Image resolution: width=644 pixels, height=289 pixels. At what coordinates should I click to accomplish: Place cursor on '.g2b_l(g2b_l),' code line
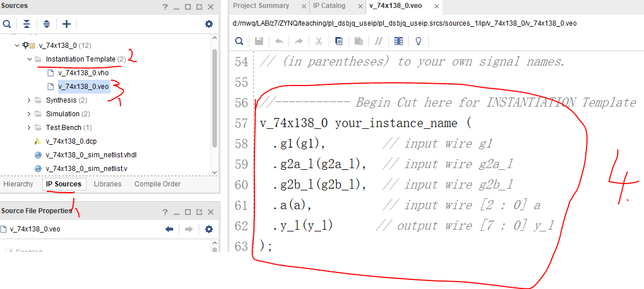[319, 185]
